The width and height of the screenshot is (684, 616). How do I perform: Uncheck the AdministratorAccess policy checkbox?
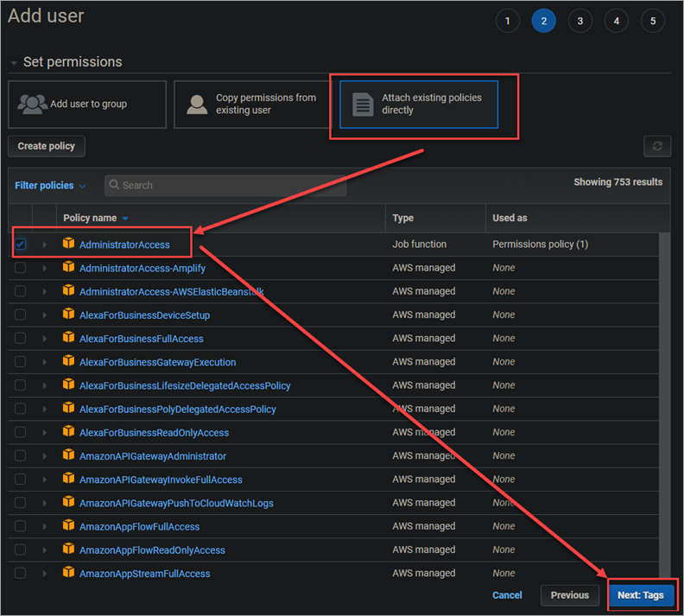20,244
